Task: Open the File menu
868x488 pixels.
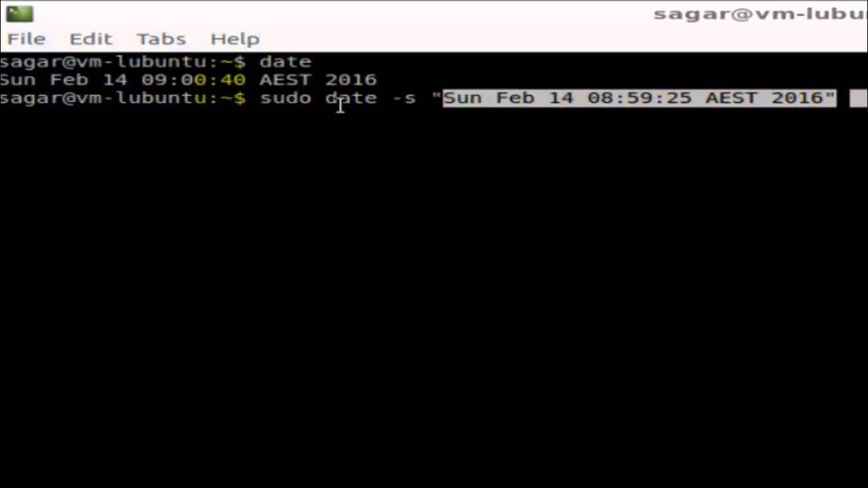Action: tap(26, 39)
